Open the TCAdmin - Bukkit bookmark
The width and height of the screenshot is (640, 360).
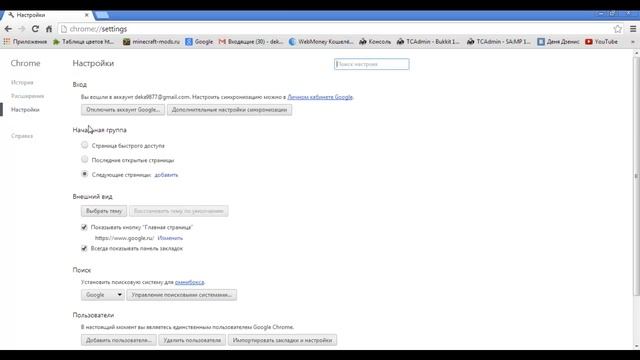[x=428, y=42]
